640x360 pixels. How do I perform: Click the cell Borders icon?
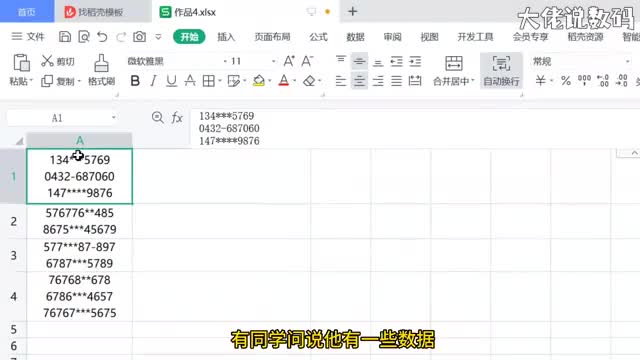[x=209, y=81]
